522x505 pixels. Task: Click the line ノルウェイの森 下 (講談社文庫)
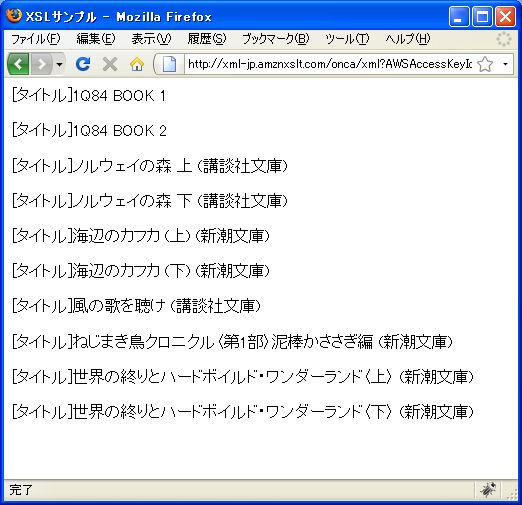point(150,201)
